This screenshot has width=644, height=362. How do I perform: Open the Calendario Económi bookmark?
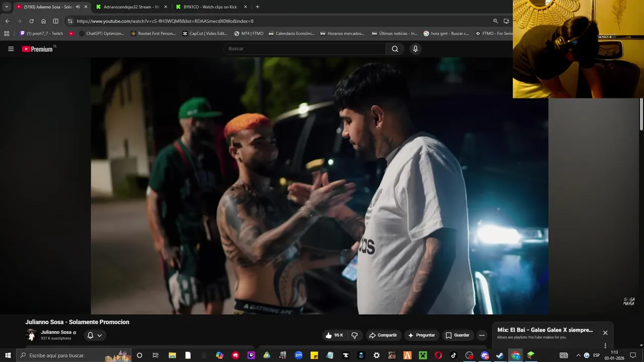tap(291, 34)
